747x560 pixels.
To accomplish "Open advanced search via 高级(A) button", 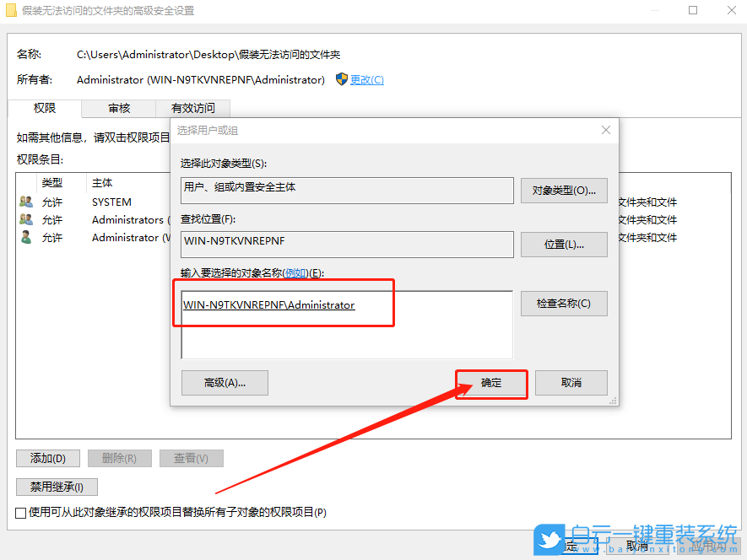I will tap(225, 382).
